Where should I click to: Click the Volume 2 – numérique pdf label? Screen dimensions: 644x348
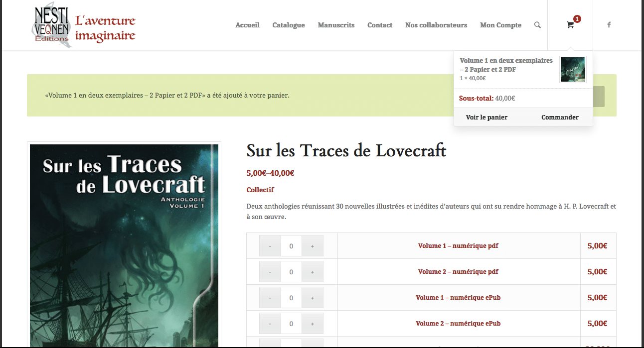coord(458,272)
